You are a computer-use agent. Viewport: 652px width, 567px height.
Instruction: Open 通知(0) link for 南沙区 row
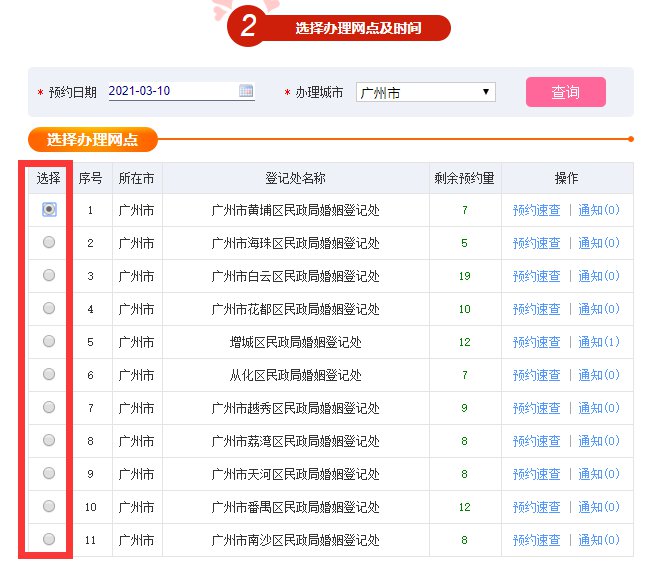599,540
